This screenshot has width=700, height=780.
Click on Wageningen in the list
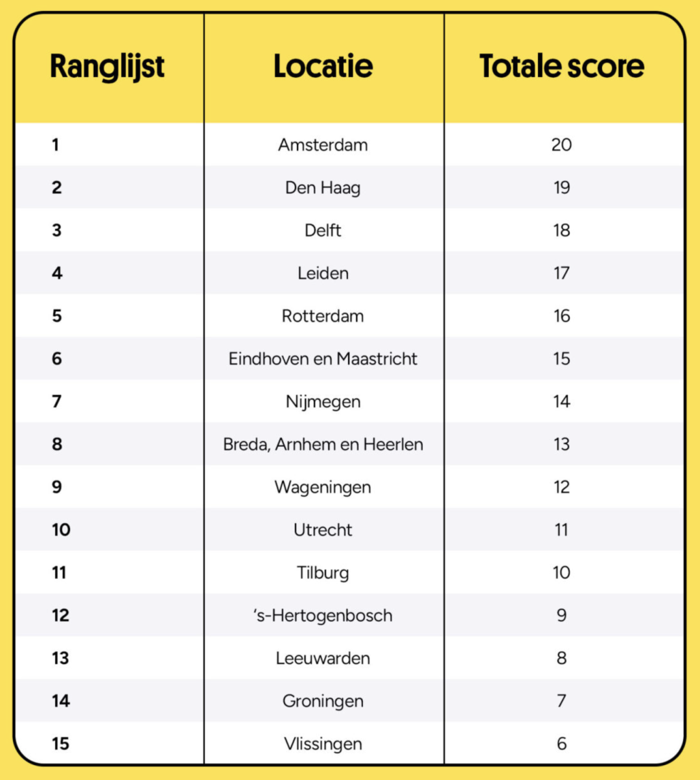323,488
